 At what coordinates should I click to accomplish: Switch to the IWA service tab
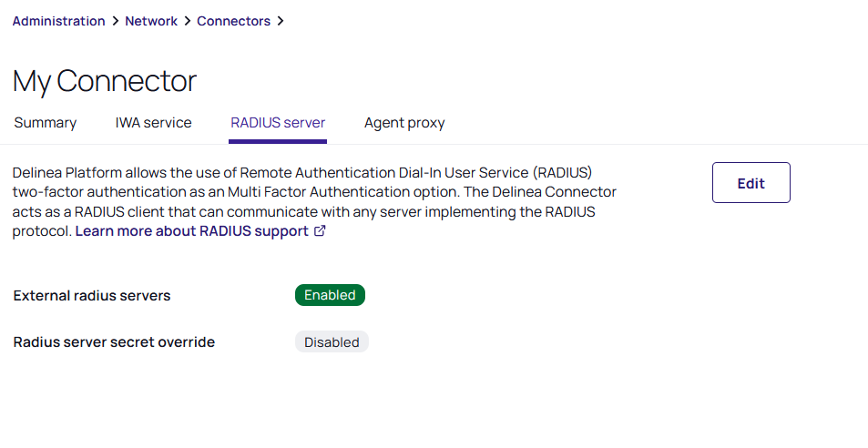point(153,123)
